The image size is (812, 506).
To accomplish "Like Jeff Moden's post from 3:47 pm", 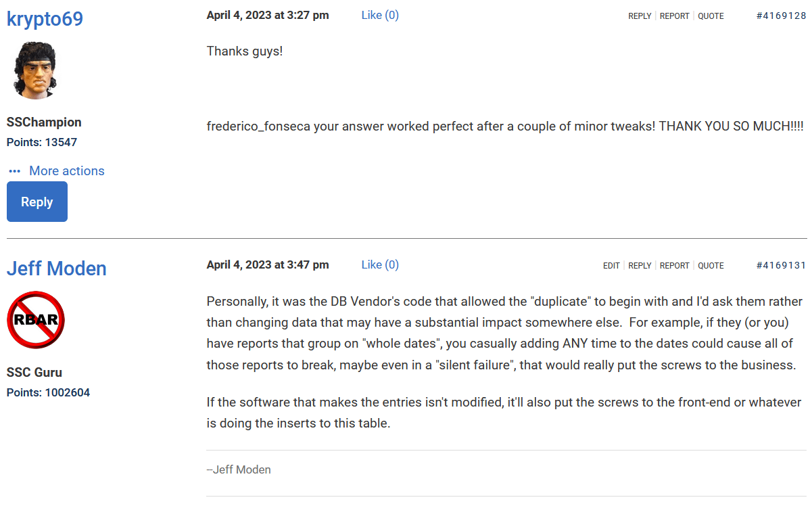I will pyautogui.click(x=380, y=264).
